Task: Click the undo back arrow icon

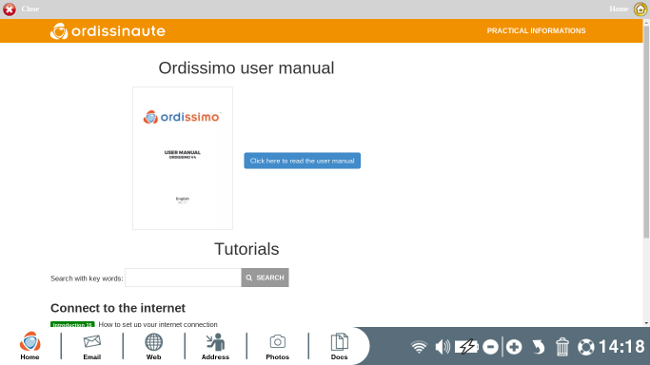Action: pyautogui.click(x=538, y=347)
